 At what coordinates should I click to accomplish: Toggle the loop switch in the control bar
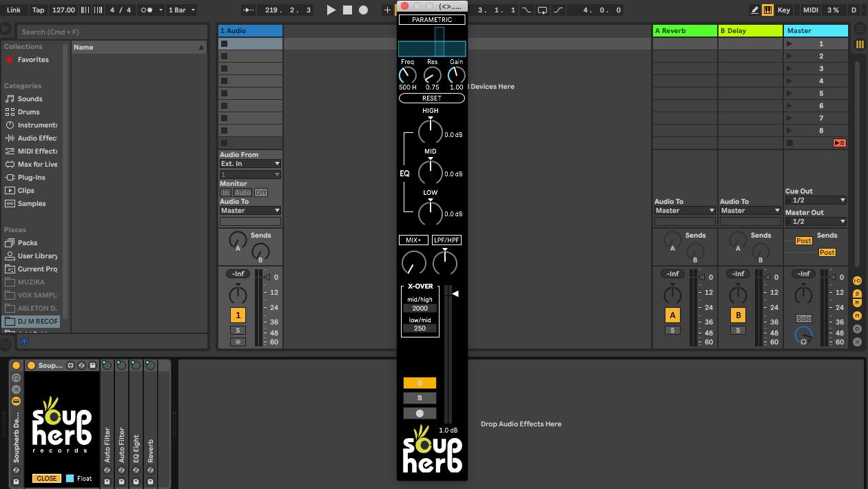click(542, 10)
